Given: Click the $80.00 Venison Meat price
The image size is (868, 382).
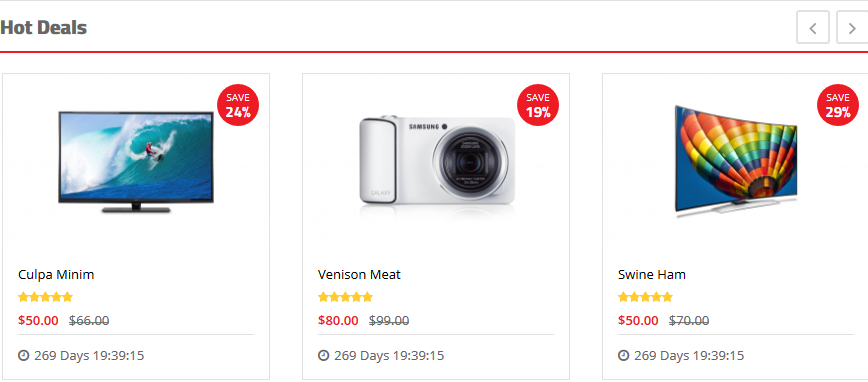Looking at the screenshot, I should [338, 321].
